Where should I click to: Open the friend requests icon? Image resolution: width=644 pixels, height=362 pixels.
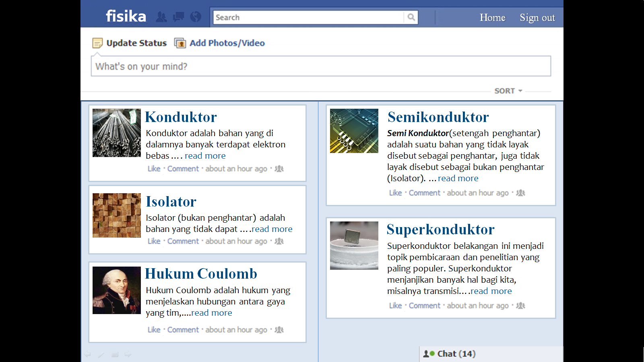(161, 17)
